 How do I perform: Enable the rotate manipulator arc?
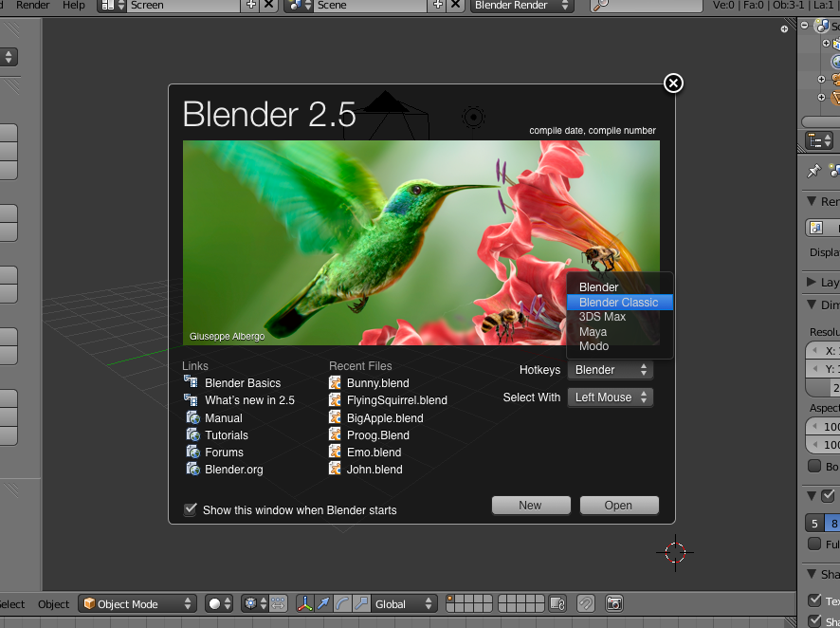(x=342, y=604)
